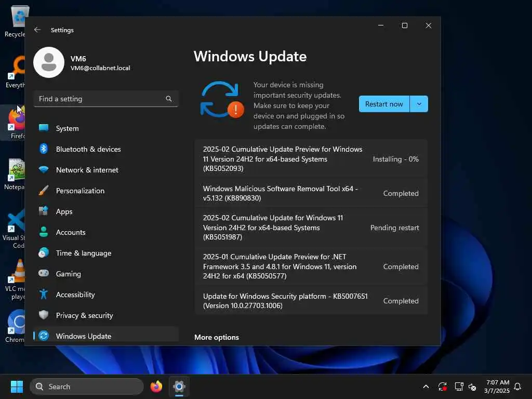
Task: Select the Everything desktop shortcut
Action: pos(15,72)
